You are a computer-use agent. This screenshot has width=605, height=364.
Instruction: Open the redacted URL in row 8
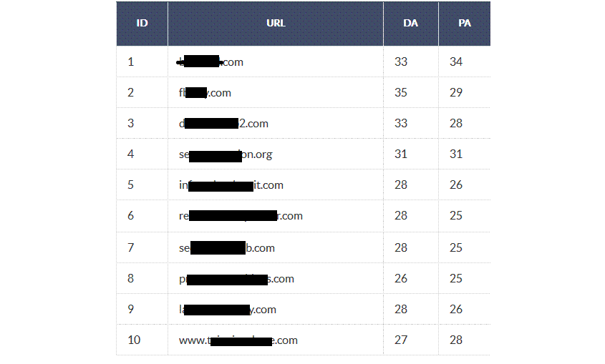coord(236,279)
